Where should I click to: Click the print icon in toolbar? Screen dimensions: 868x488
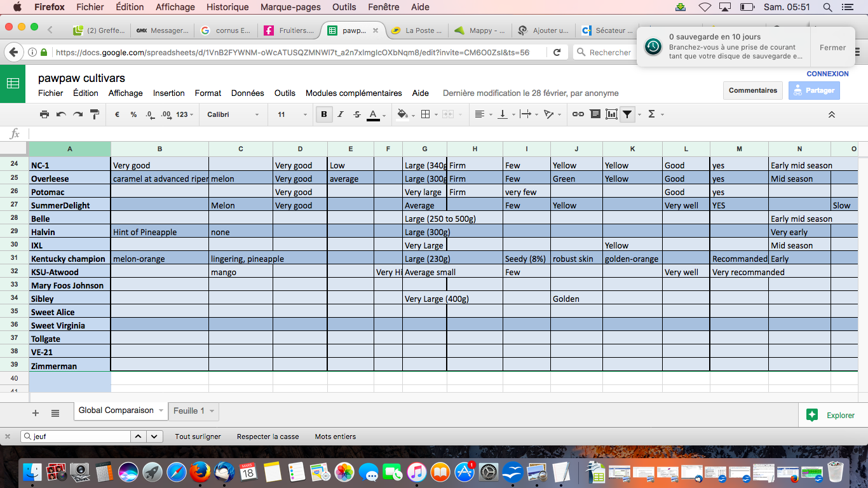pos(44,114)
